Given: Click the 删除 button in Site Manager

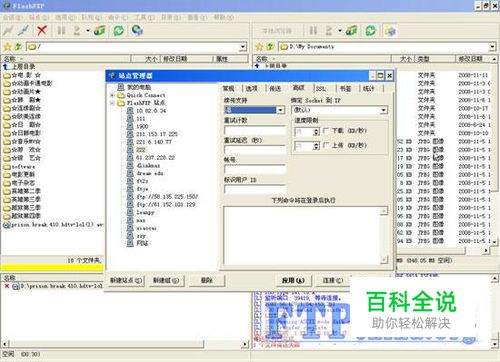Looking at the screenshot, I should [207, 280].
